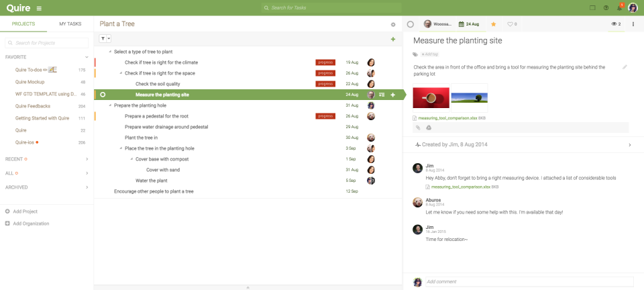Image resolution: width=644 pixels, height=290 pixels.
Task: Click the Search for Tasks field
Action: (x=331, y=8)
